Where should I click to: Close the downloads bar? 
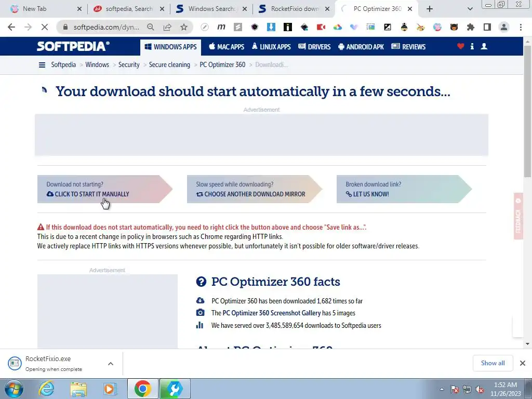click(523, 363)
